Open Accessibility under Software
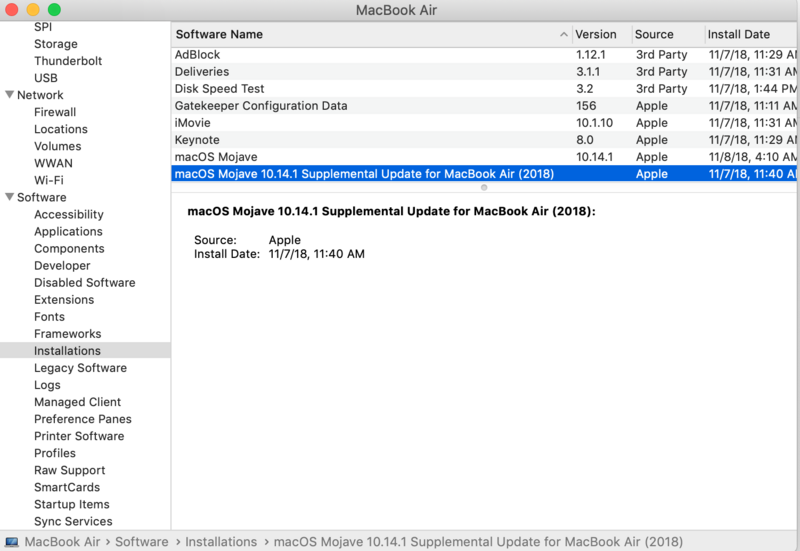Image resolution: width=800 pixels, height=551 pixels. coord(68,214)
